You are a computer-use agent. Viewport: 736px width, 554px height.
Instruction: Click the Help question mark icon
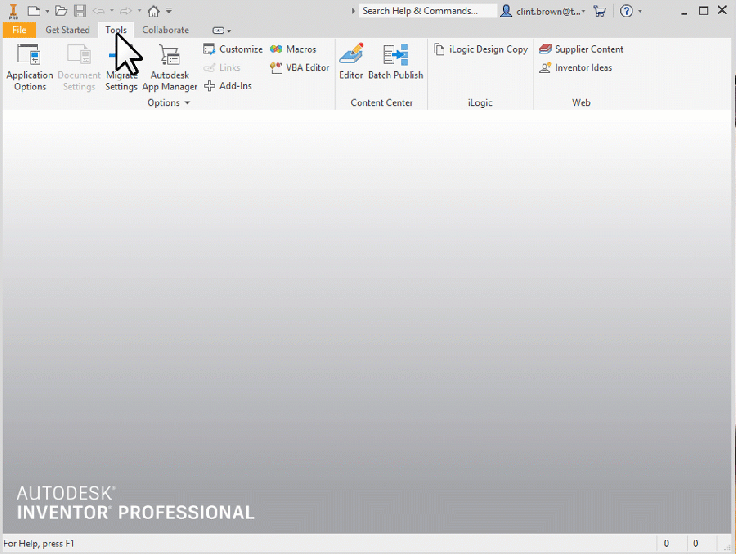pos(626,11)
